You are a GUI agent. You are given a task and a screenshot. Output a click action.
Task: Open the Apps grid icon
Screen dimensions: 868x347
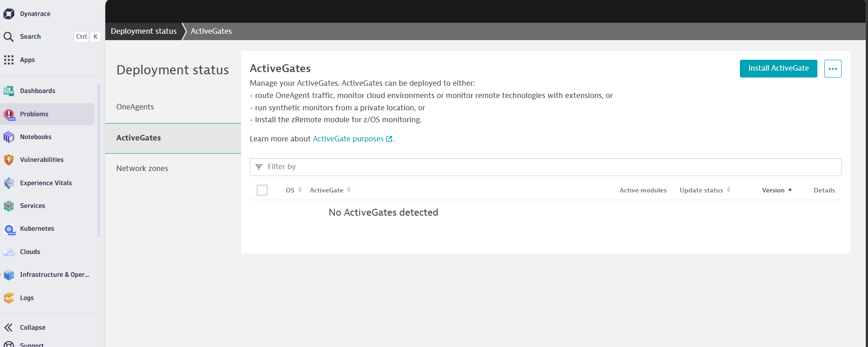pyautogui.click(x=9, y=60)
